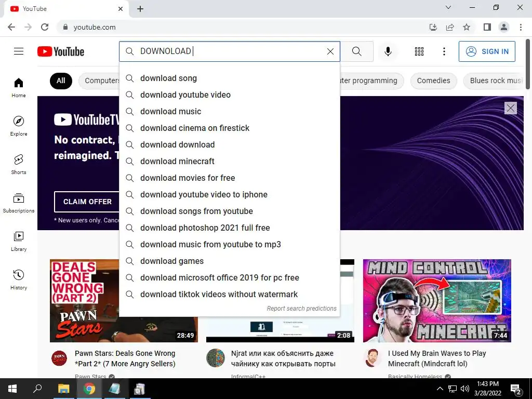Select the programming filter chip
532x399 pixels.
(x=372, y=81)
